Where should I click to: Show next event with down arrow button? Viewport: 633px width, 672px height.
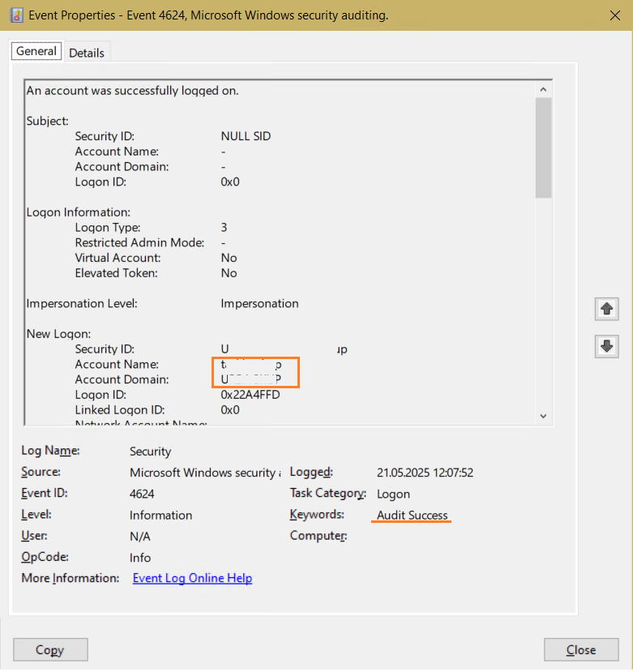[x=606, y=346]
